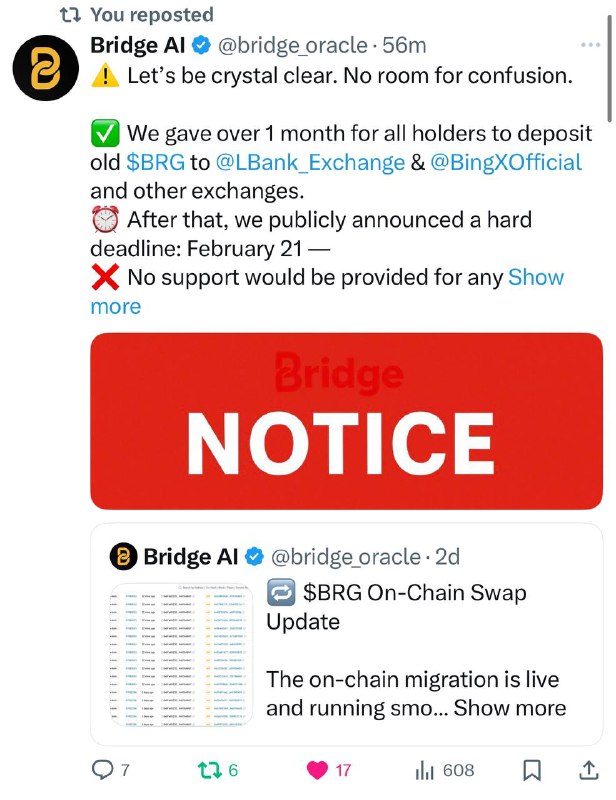
Task: Undo repost via green repost icon
Action: pos(209,769)
